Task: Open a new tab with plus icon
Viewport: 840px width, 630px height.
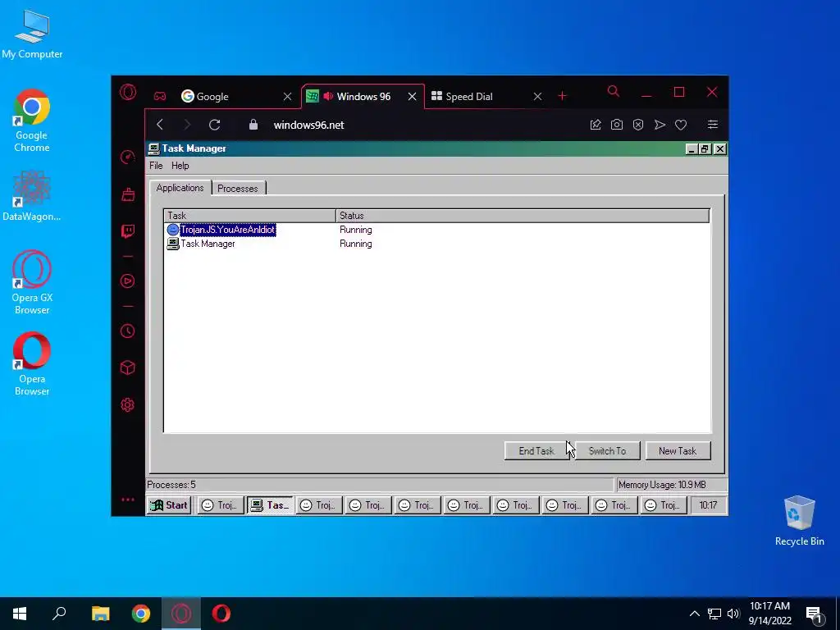Action: click(562, 96)
